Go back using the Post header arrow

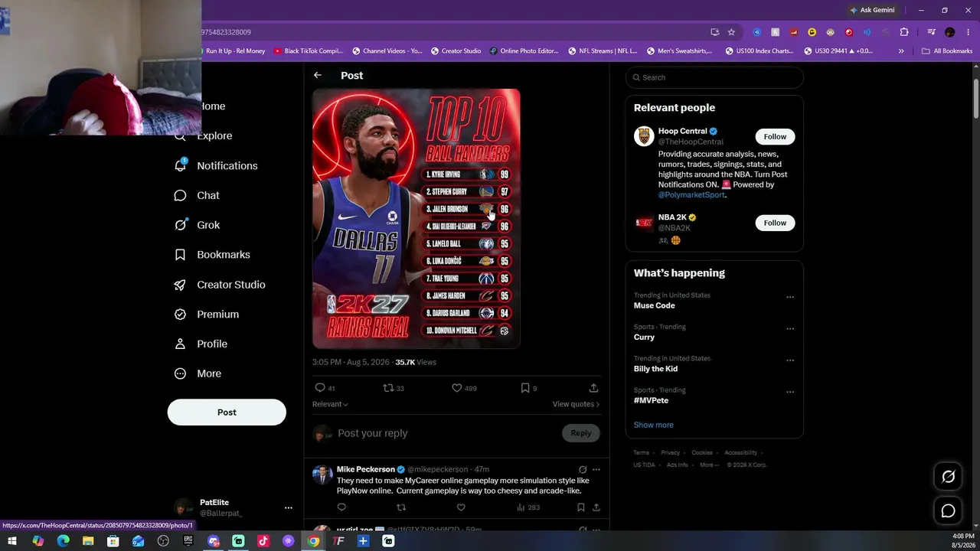tap(318, 75)
